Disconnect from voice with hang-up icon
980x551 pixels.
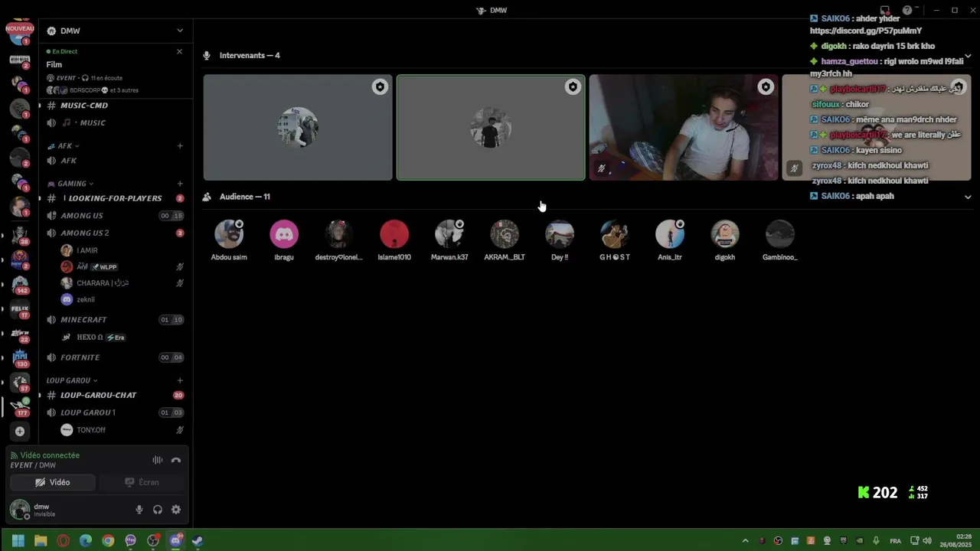pyautogui.click(x=176, y=460)
